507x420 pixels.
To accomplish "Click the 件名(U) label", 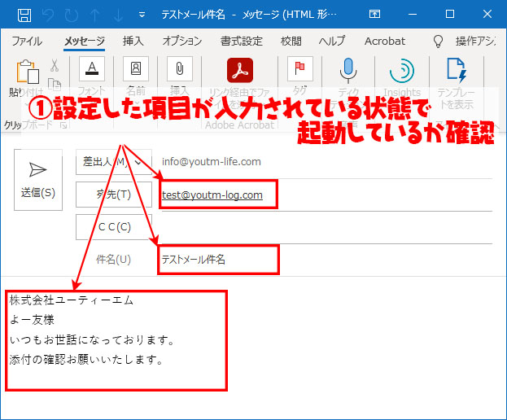I will (x=113, y=260).
